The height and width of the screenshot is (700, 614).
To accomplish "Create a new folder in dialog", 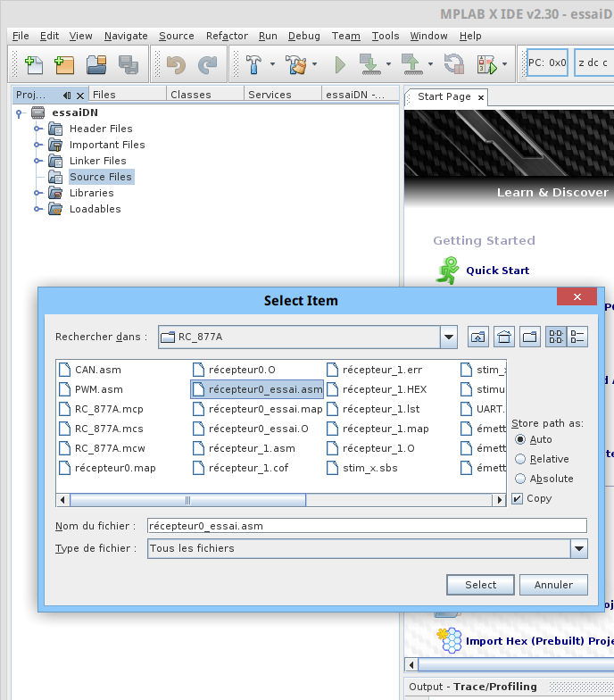I will coord(530,337).
